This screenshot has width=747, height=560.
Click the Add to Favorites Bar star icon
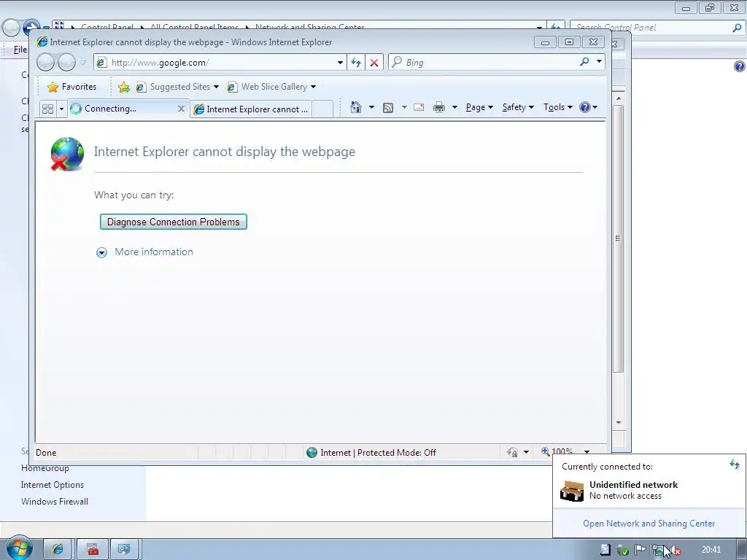pyautogui.click(x=124, y=87)
